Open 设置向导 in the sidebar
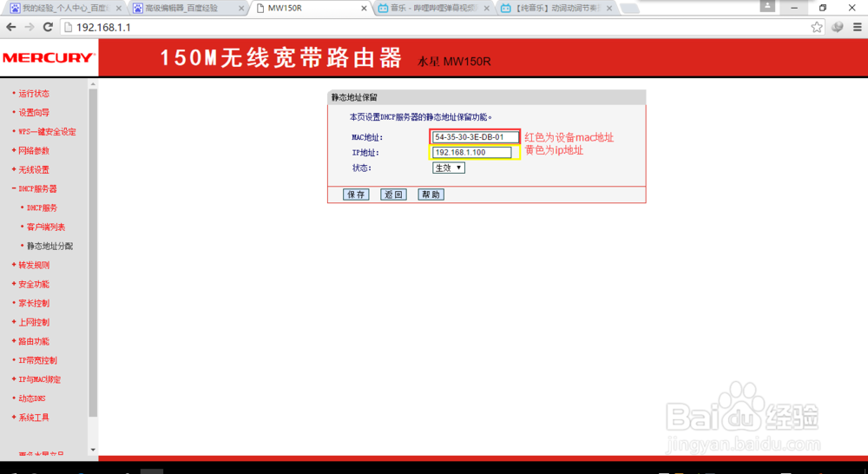This screenshot has height=474, width=868. (34, 112)
